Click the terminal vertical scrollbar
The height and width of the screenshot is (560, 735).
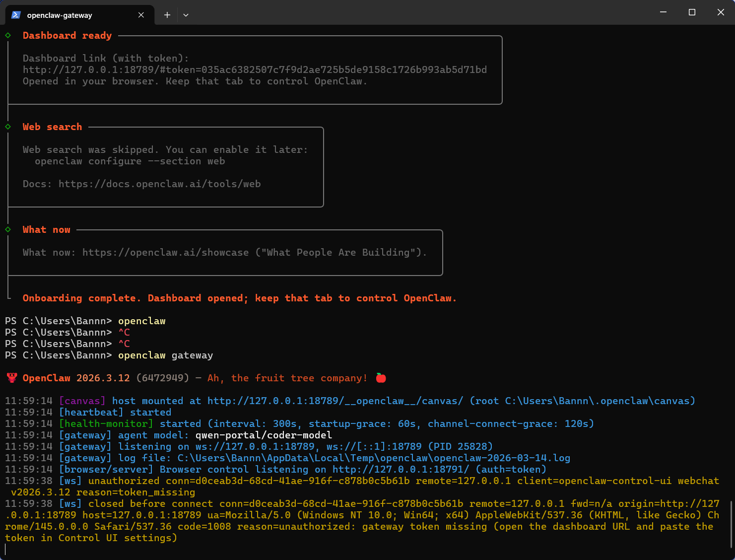[732, 524]
